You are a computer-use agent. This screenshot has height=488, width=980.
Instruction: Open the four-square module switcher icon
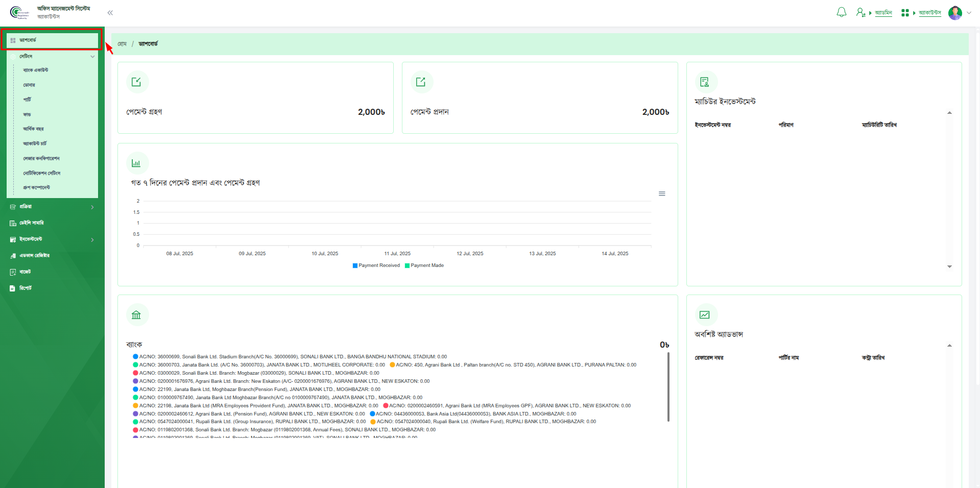(905, 13)
